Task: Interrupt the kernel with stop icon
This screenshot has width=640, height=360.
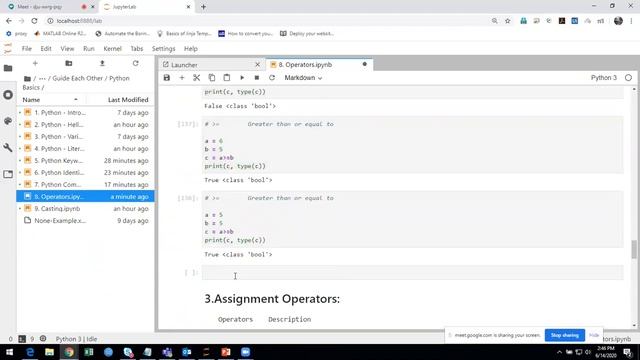Action: [257, 78]
